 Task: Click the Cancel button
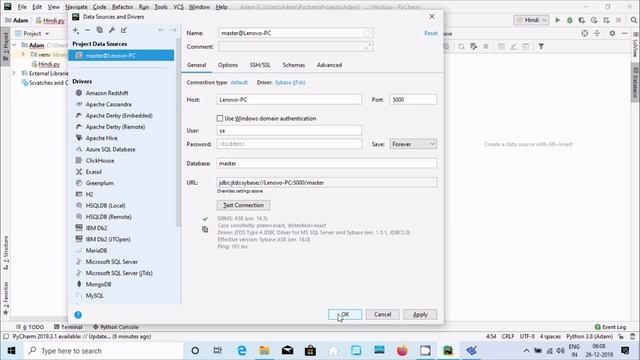point(382,315)
